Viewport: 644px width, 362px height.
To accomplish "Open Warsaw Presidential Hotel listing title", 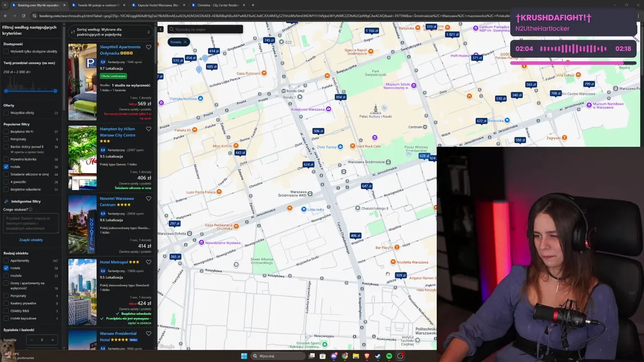I will (x=118, y=336).
